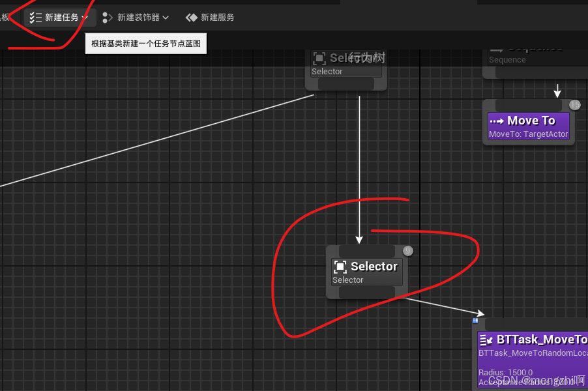
Task: Select the top Selector node behind 行为树 label
Action: (345, 70)
